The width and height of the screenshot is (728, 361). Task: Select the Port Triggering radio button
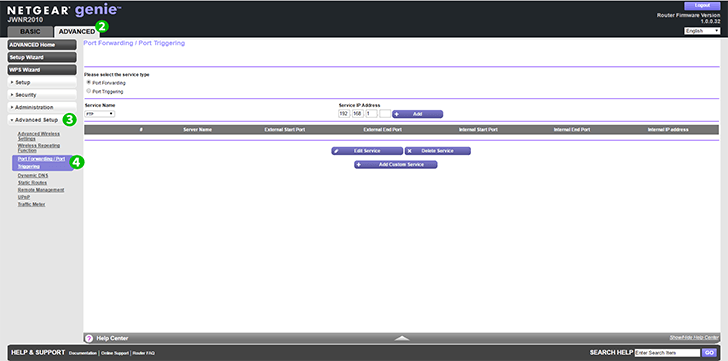(89, 91)
